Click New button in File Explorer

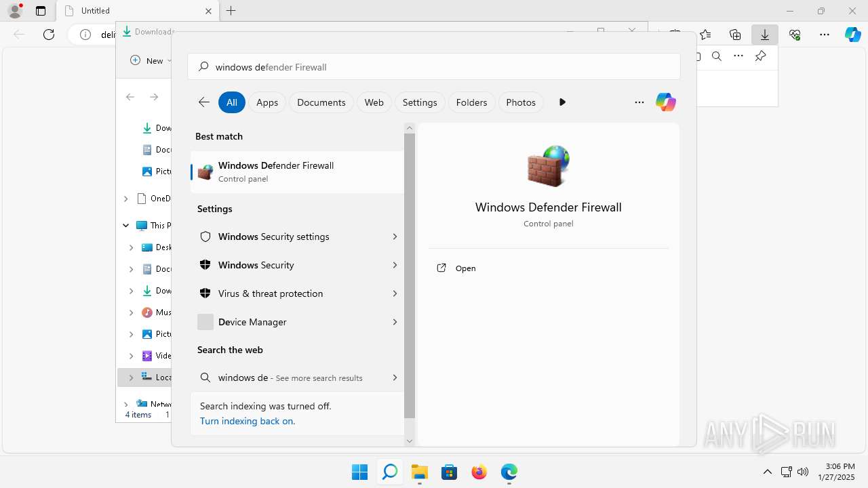149,60
